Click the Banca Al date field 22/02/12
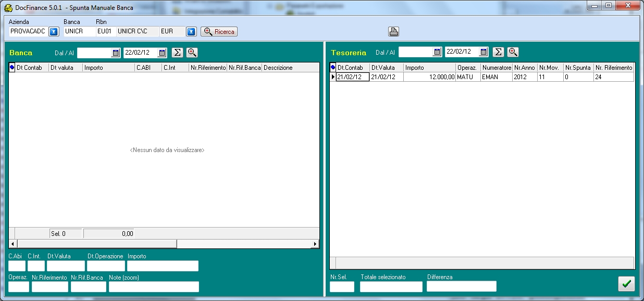The width and height of the screenshot is (644, 301). point(141,53)
